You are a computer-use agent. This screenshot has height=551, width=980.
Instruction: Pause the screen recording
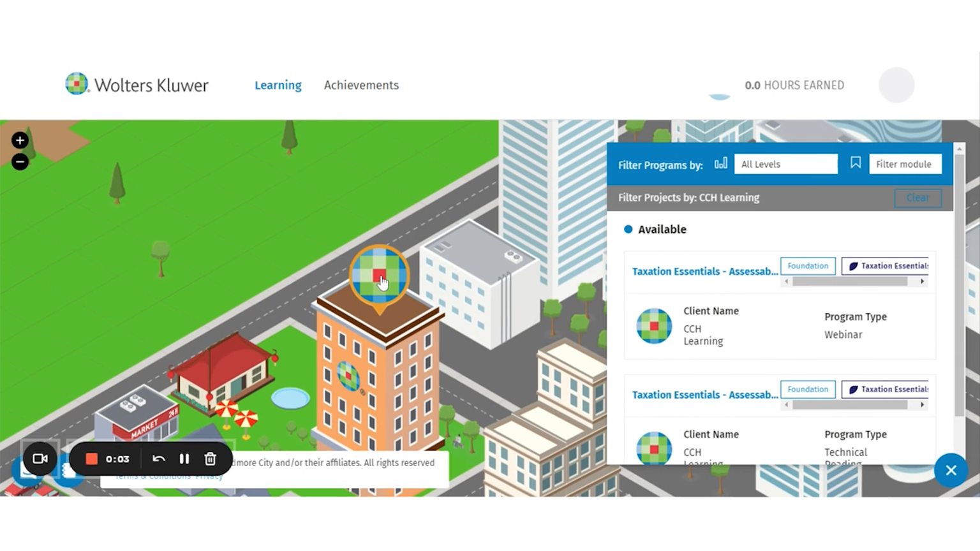click(x=184, y=459)
